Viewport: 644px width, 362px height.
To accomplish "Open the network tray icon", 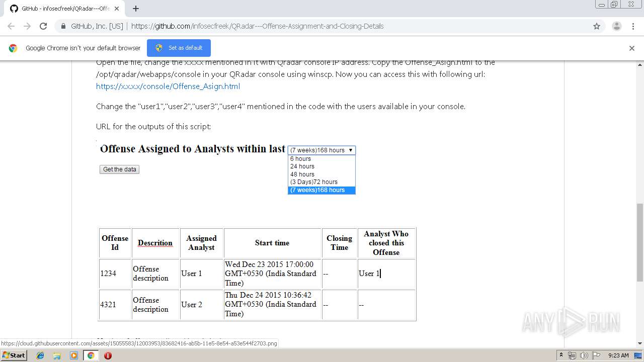I will 572,355.
